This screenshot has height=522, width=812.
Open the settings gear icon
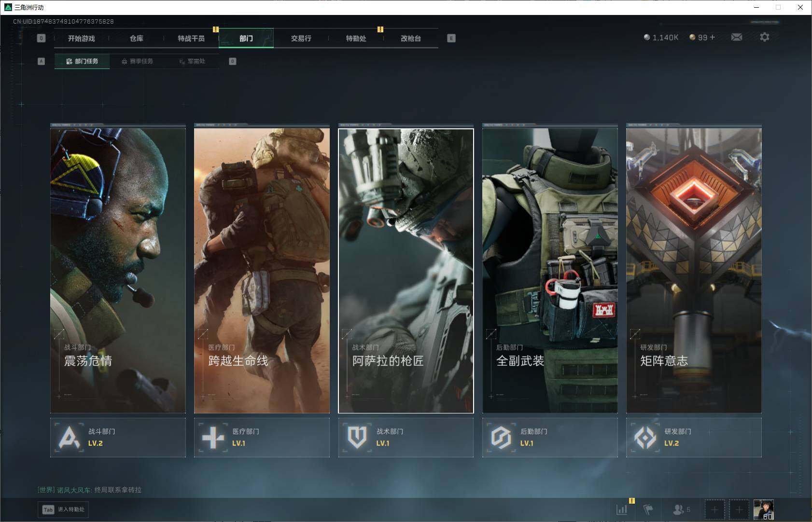(764, 37)
